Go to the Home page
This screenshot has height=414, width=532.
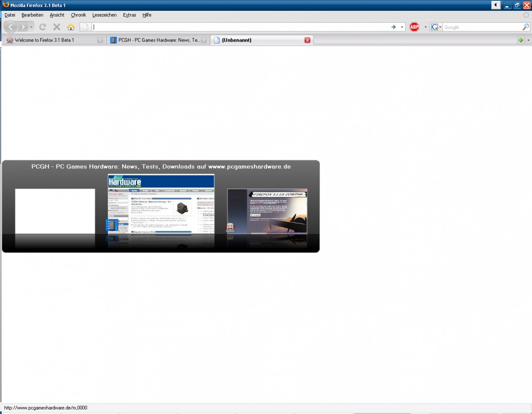tap(71, 27)
